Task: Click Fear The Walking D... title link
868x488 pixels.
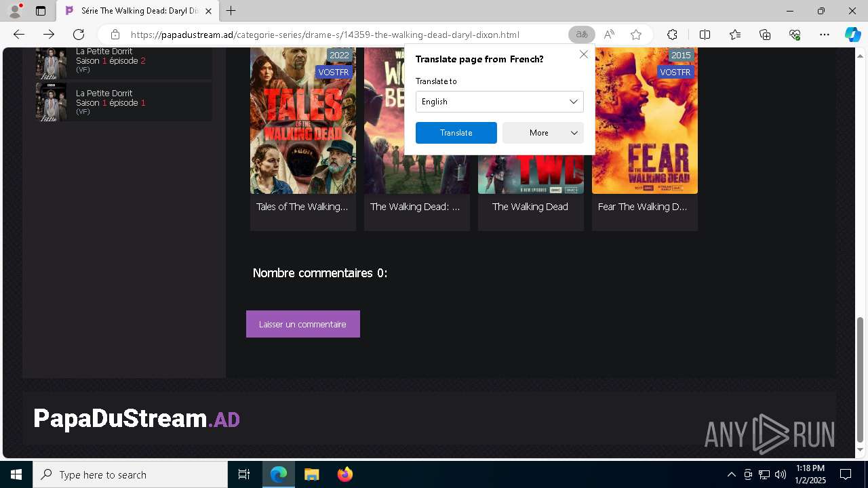Action: coord(642,207)
